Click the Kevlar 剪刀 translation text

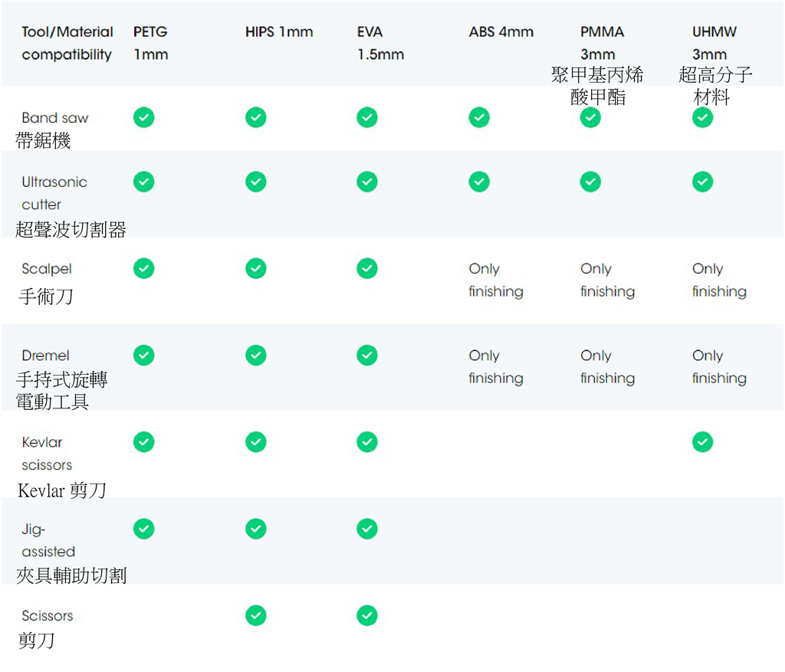62,490
